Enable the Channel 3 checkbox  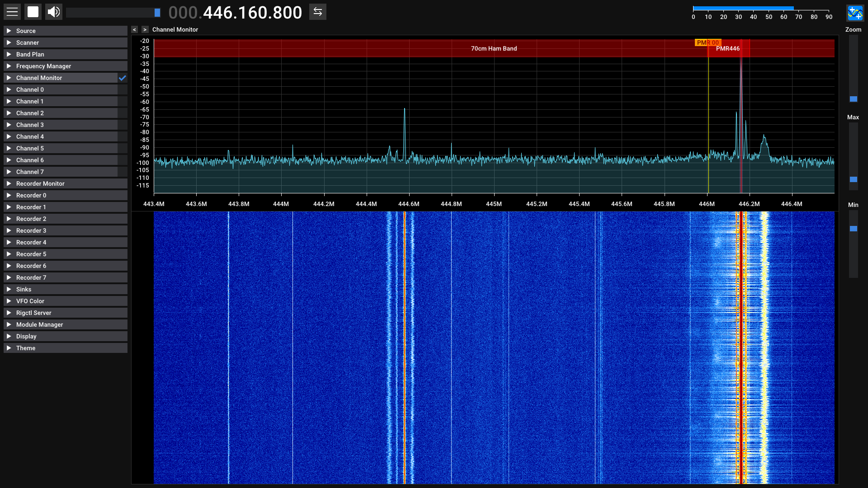point(123,125)
